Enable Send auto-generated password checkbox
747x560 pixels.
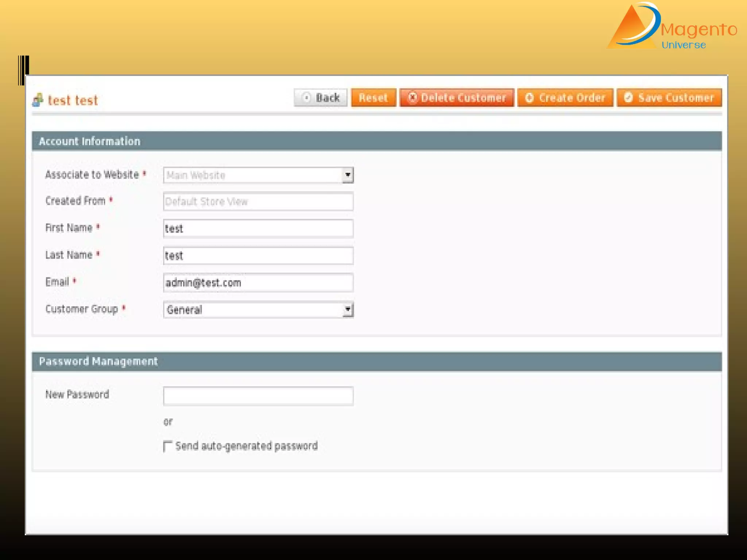click(x=167, y=446)
